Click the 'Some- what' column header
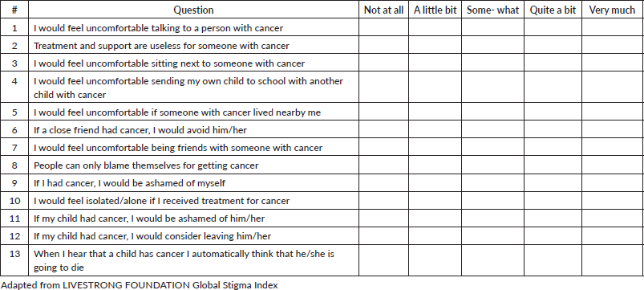 pyautogui.click(x=493, y=10)
